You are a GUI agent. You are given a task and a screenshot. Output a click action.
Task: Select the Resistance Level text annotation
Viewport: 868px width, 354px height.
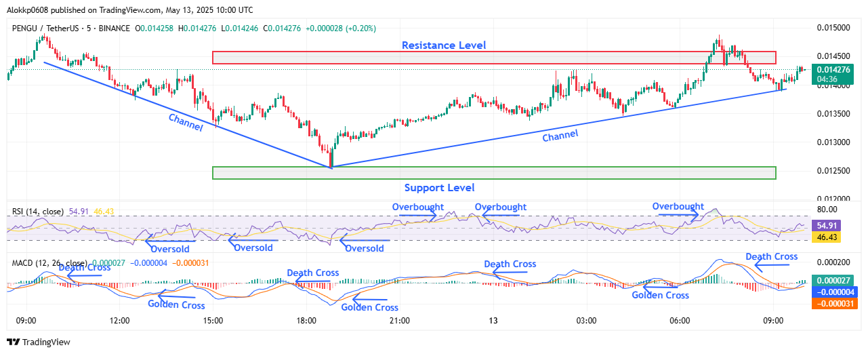444,45
